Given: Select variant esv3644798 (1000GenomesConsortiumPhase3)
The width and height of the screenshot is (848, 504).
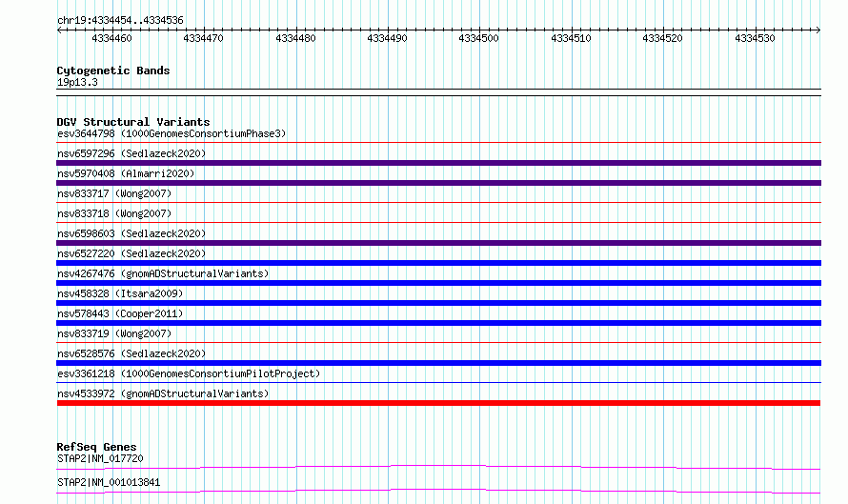Looking at the screenshot, I should tap(172, 133).
